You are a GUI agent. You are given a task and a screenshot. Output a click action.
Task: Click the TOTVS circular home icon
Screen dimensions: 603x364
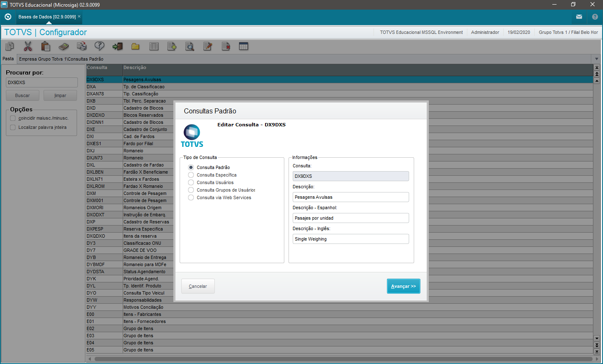(x=8, y=17)
